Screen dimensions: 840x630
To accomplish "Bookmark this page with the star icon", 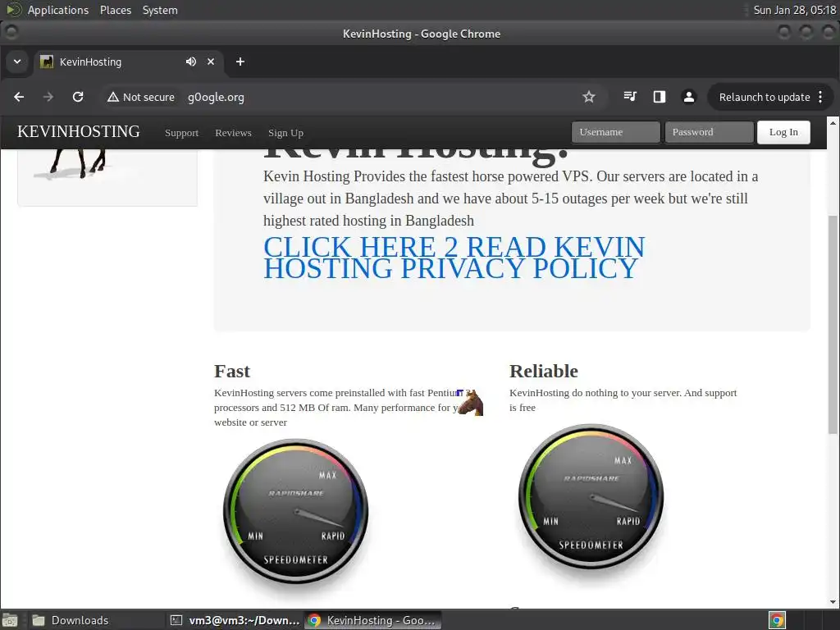I will click(589, 97).
